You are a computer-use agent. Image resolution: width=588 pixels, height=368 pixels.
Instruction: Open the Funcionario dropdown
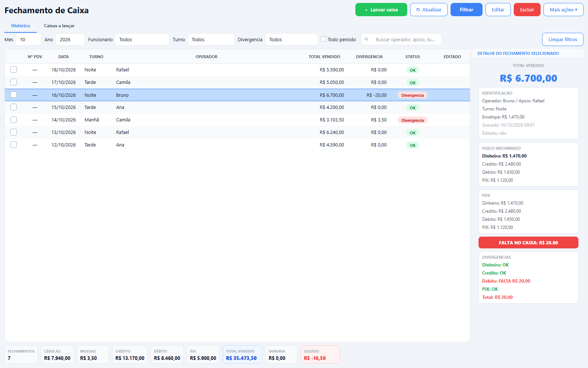pyautogui.click(x=142, y=39)
